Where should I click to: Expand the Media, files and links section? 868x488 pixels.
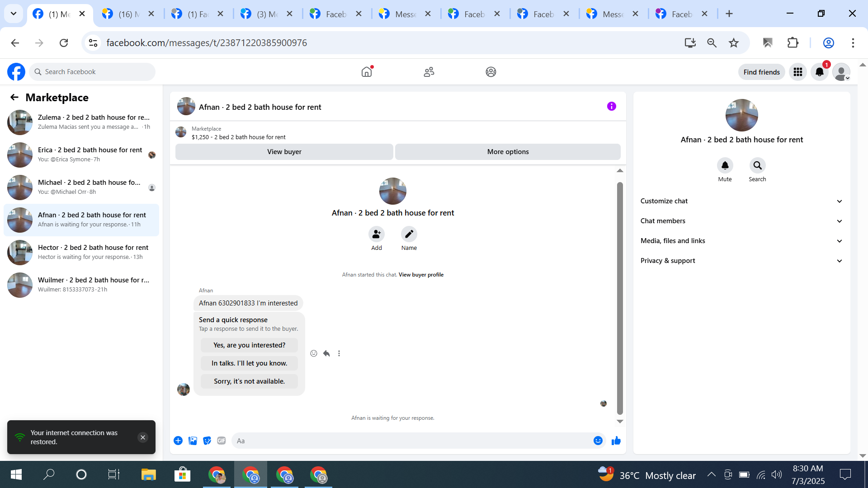coord(741,241)
